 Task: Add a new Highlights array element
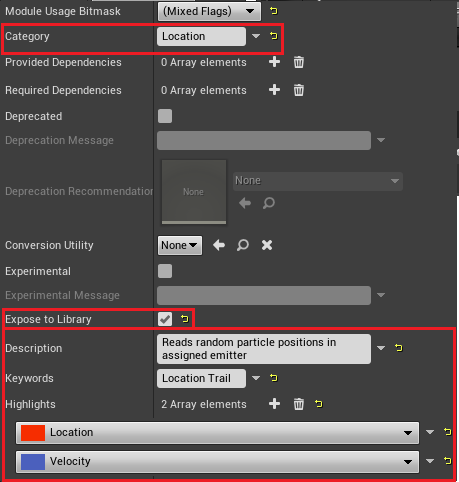(x=274, y=404)
